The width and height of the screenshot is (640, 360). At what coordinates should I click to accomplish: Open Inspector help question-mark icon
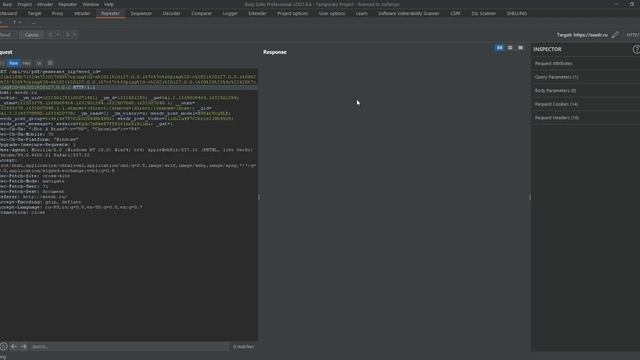click(636, 49)
